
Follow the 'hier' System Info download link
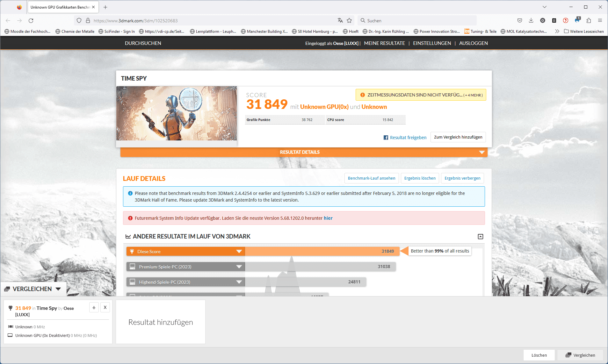pos(328,218)
